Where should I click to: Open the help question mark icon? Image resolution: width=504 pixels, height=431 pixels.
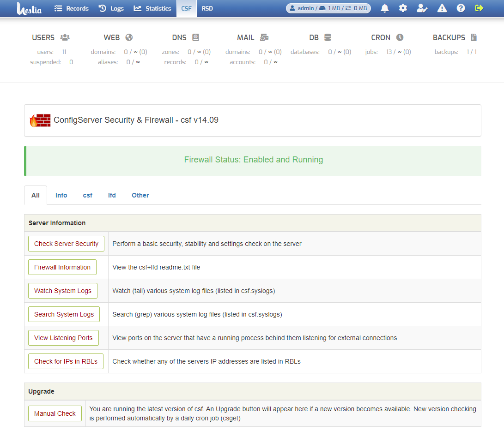click(x=460, y=8)
